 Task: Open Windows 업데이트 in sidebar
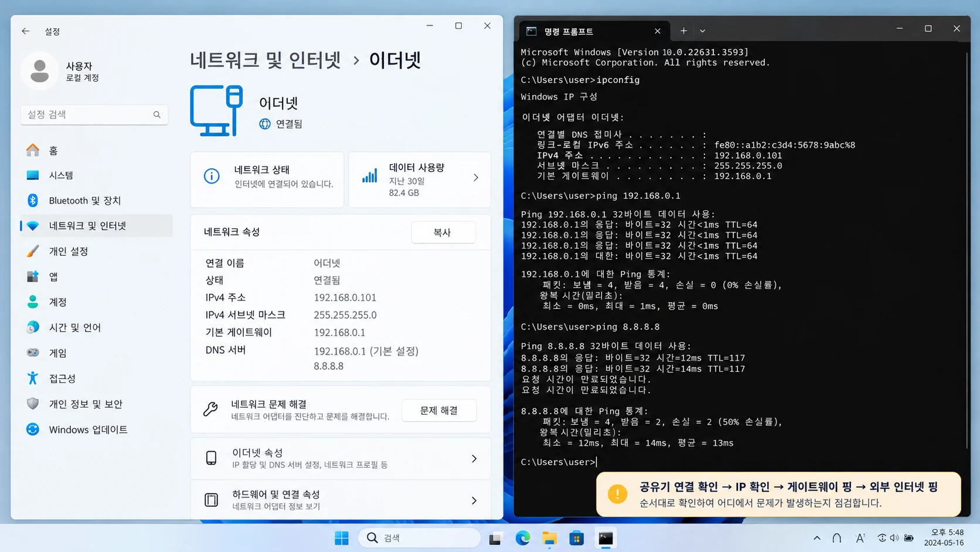(x=97, y=429)
